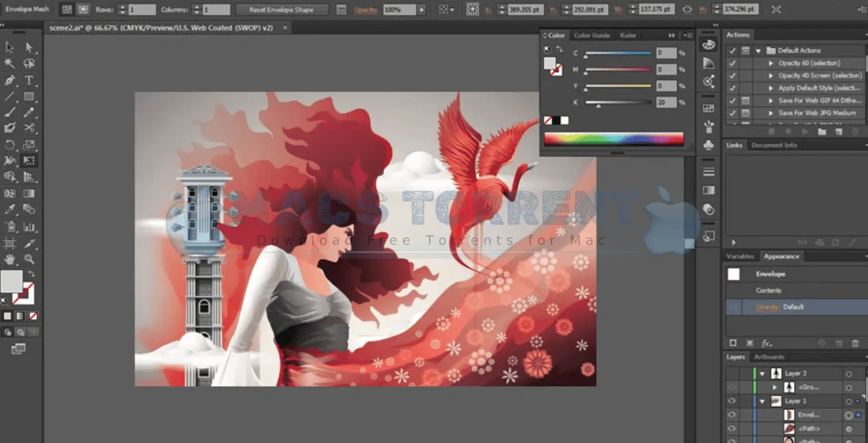
Task: Switch to the Artboards tab
Action: [769, 357]
